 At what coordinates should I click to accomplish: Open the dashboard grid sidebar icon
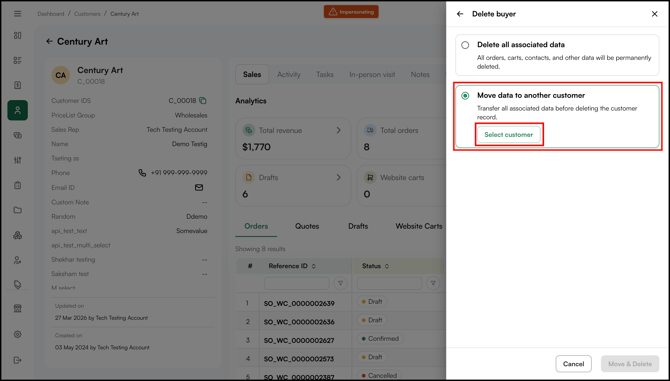(18, 35)
